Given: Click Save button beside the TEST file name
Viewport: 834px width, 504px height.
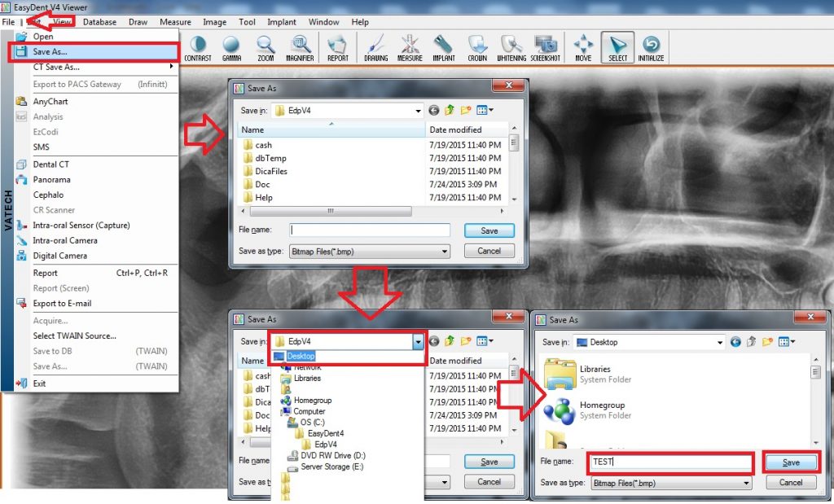Looking at the screenshot, I should pos(791,462).
